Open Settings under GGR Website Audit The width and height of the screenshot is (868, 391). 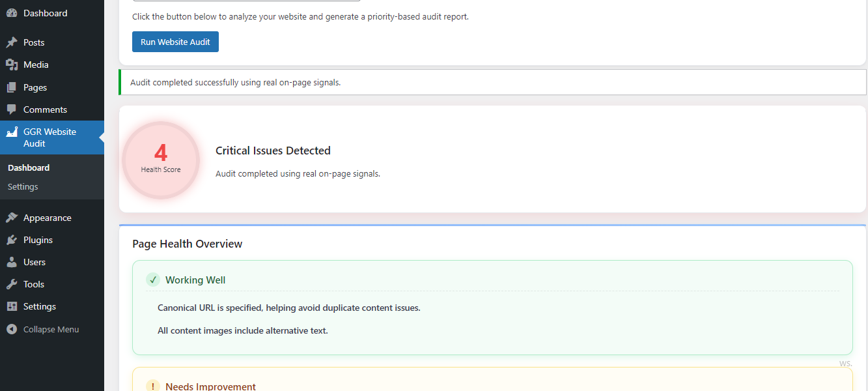pos(22,186)
